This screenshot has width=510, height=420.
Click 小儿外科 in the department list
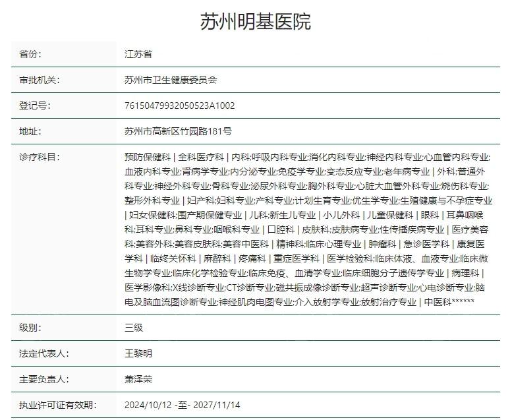click(341, 215)
